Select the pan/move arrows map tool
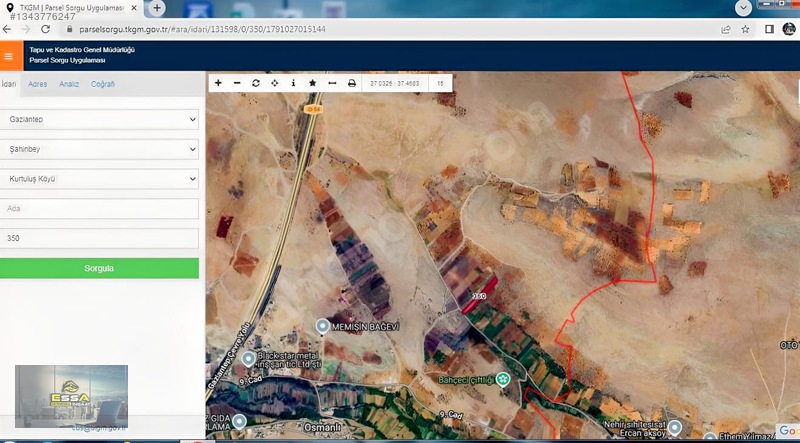 tap(274, 83)
